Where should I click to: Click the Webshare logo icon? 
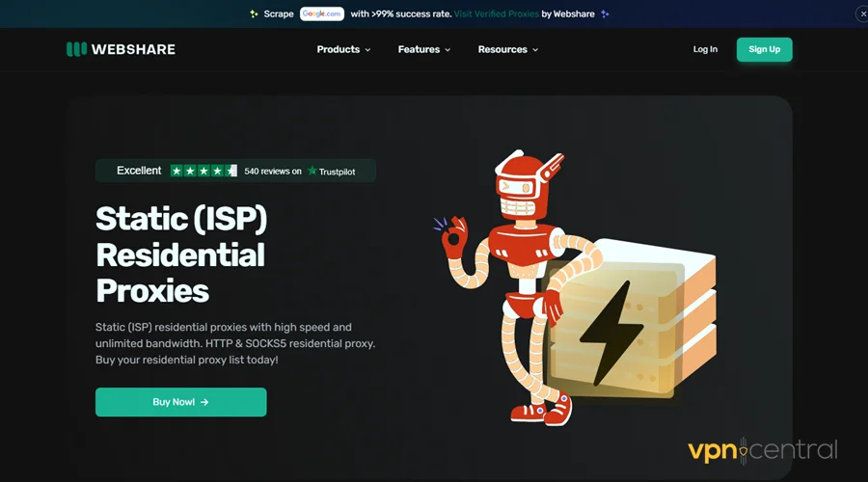[76, 49]
